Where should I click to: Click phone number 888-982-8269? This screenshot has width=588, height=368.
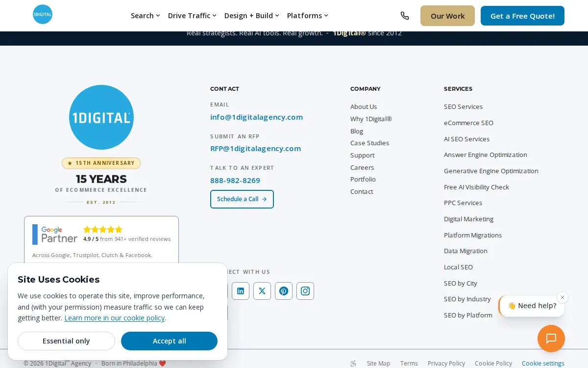[235, 181]
